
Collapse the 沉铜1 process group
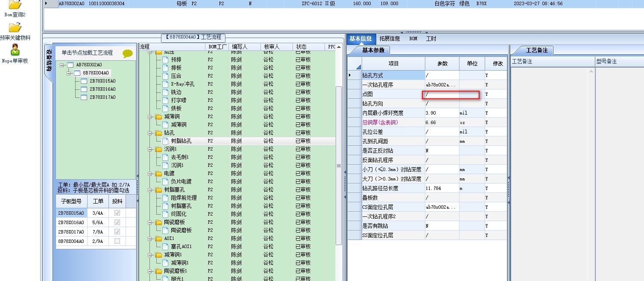click(150, 149)
